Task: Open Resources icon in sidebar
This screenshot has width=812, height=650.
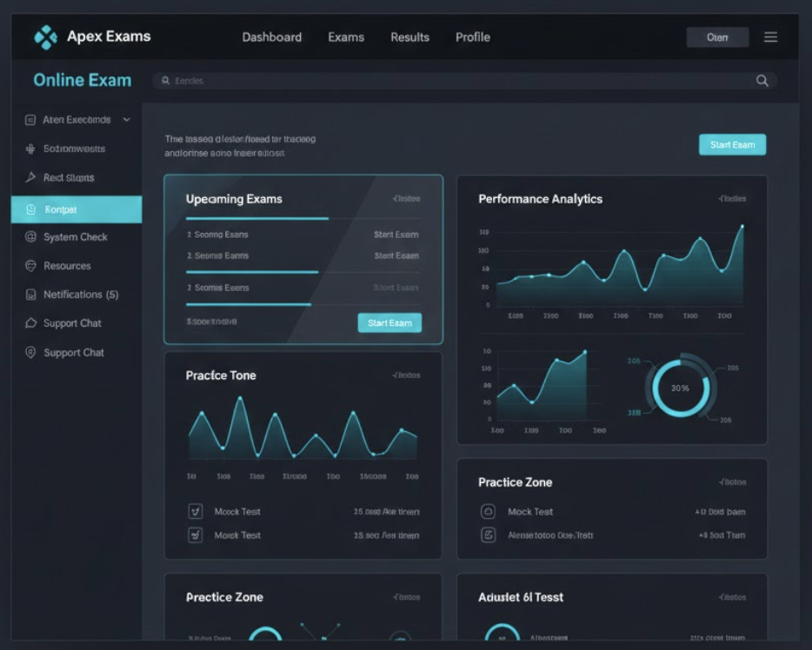Action: point(30,266)
